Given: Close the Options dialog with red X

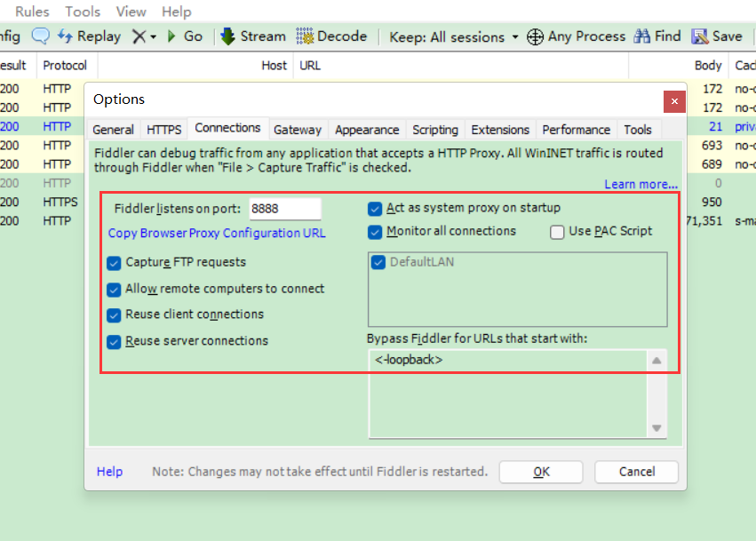Looking at the screenshot, I should pos(674,101).
